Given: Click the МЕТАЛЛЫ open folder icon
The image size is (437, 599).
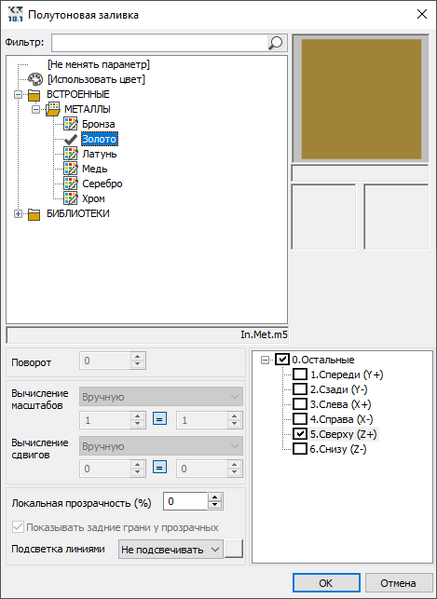Looking at the screenshot, I should (x=53, y=109).
